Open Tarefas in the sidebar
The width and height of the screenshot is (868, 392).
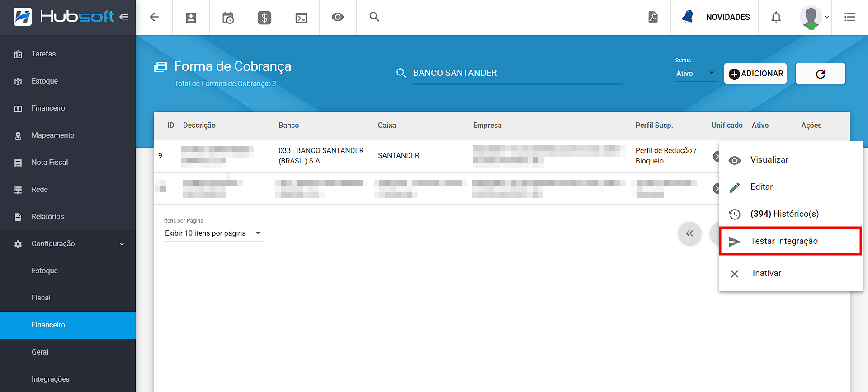pyautogui.click(x=68, y=54)
